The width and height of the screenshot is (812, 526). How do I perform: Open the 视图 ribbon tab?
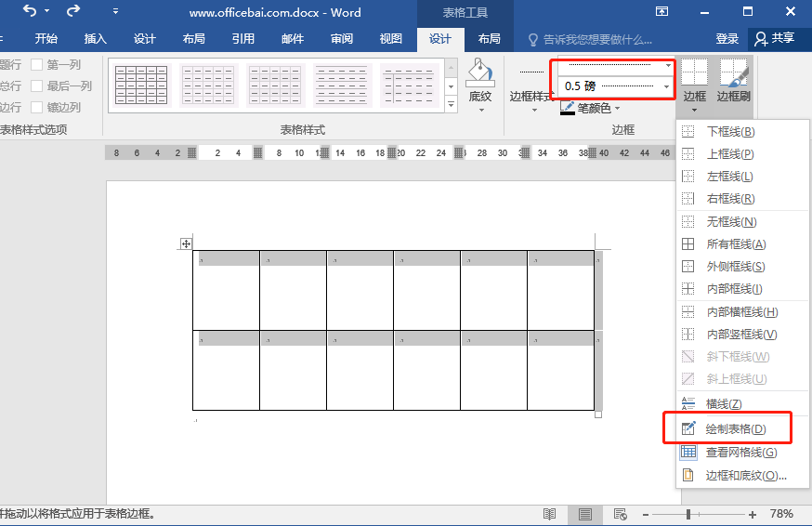click(x=390, y=39)
